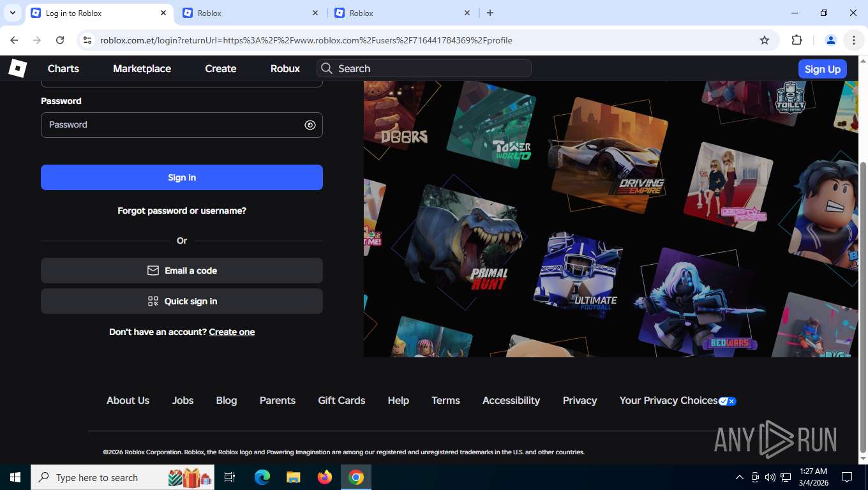The height and width of the screenshot is (490, 868).
Task: Click the Windows taskbar search box
Action: click(123, 477)
